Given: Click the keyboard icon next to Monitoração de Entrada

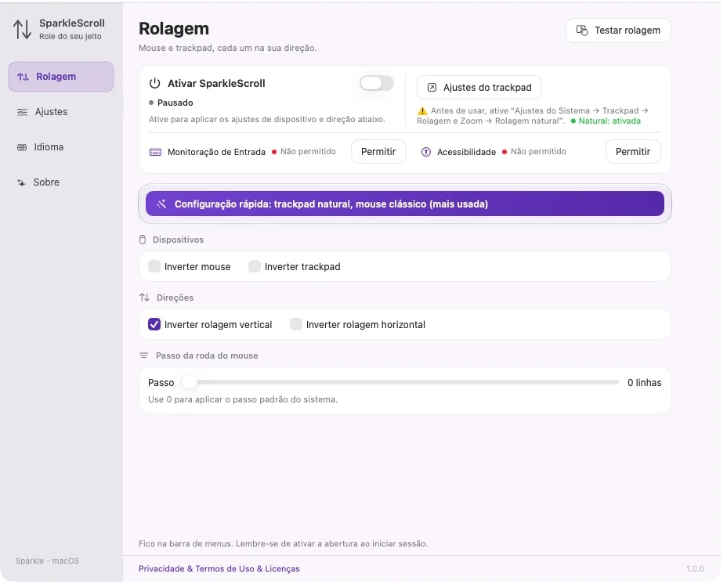Looking at the screenshot, I should tap(156, 153).
